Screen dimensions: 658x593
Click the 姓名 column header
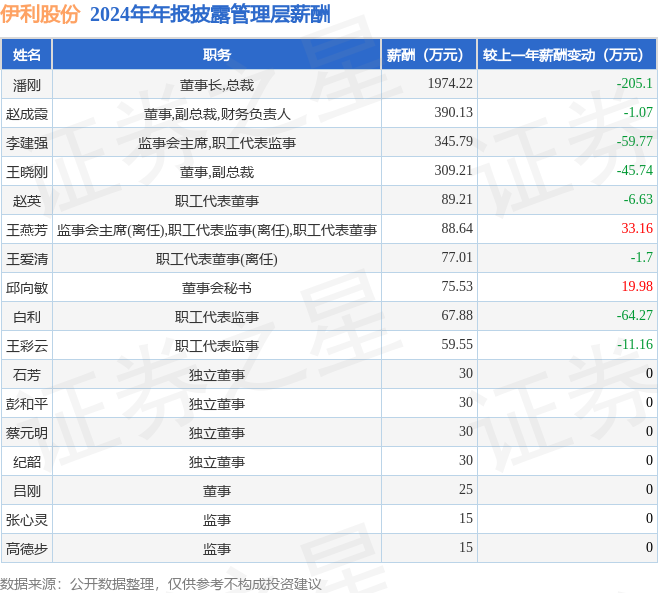[27, 55]
